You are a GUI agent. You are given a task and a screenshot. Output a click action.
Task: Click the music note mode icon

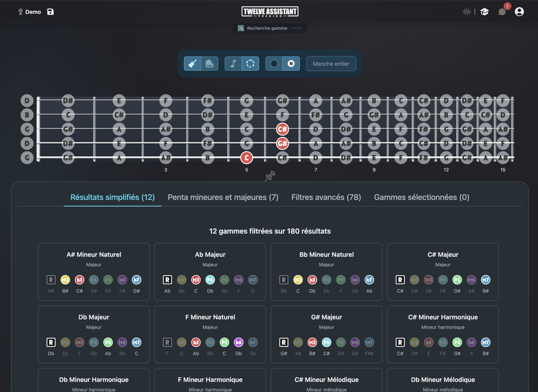pyautogui.click(x=233, y=64)
